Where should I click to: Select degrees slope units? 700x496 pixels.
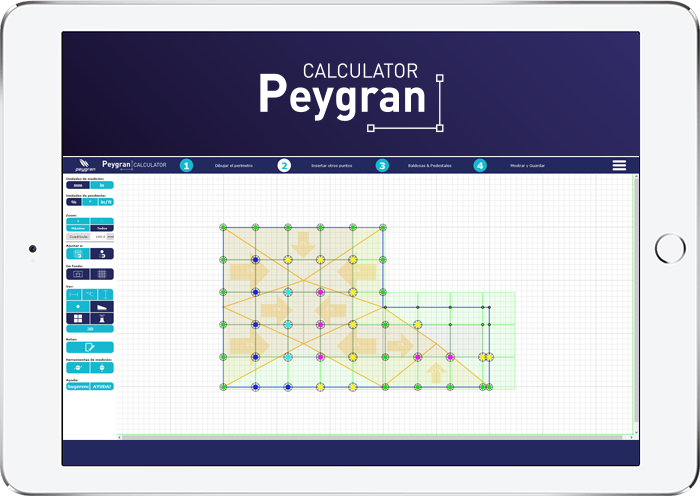[90, 202]
